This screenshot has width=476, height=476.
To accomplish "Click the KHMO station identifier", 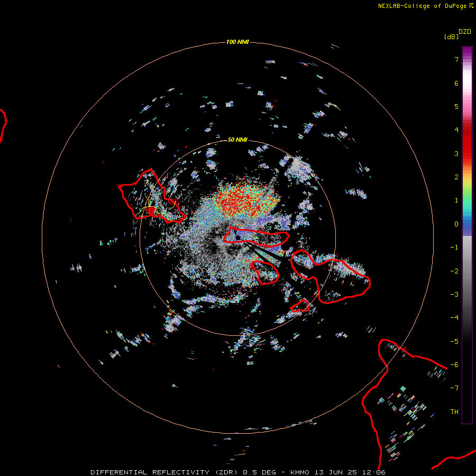I will click(x=300, y=472).
